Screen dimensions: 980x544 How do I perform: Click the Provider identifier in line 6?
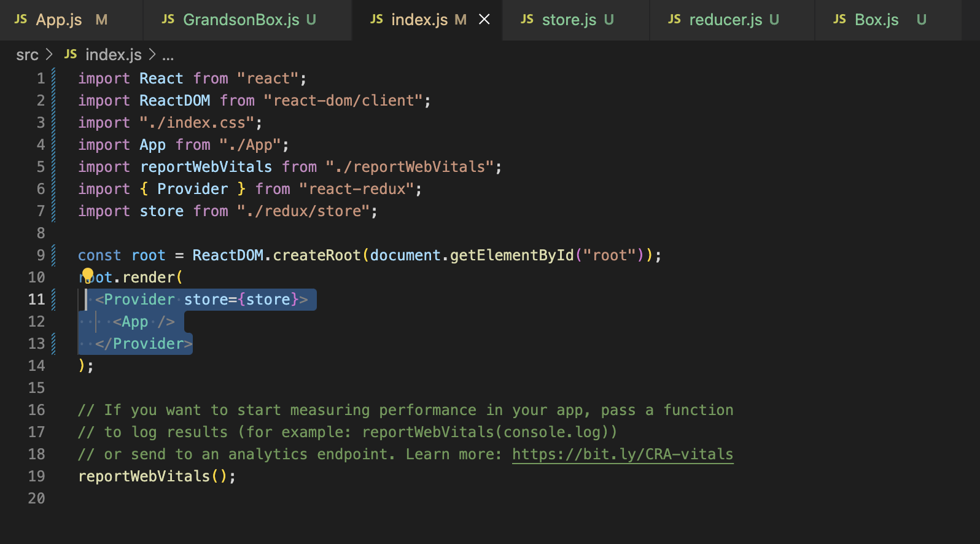click(193, 189)
